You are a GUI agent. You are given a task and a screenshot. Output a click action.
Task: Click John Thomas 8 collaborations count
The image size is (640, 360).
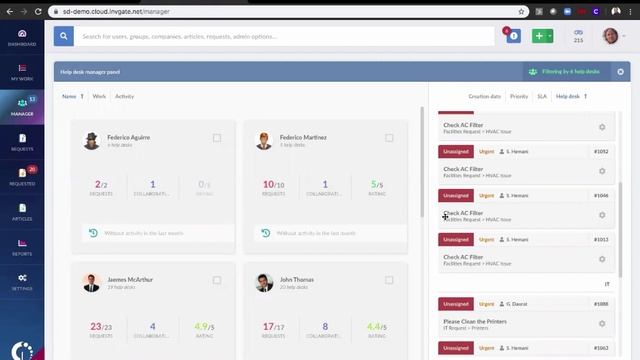pyautogui.click(x=325, y=329)
